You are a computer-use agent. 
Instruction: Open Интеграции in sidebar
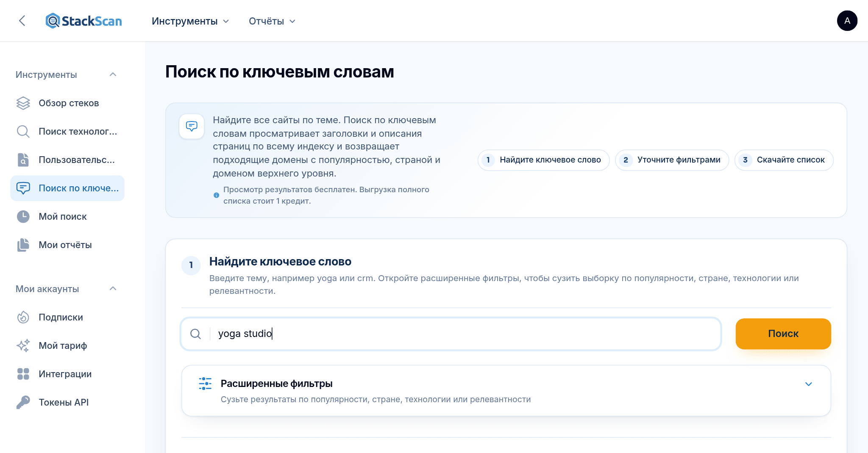coord(67,374)
